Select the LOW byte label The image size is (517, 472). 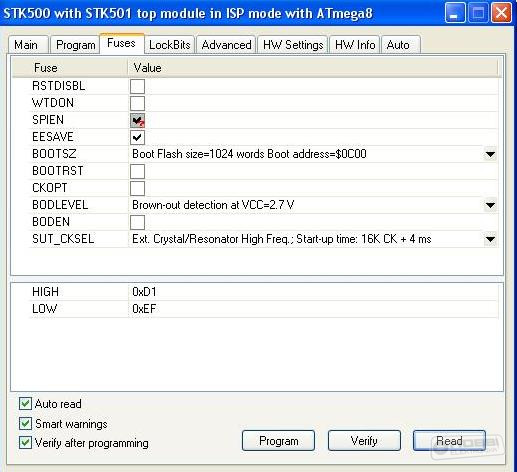point(44,309)
